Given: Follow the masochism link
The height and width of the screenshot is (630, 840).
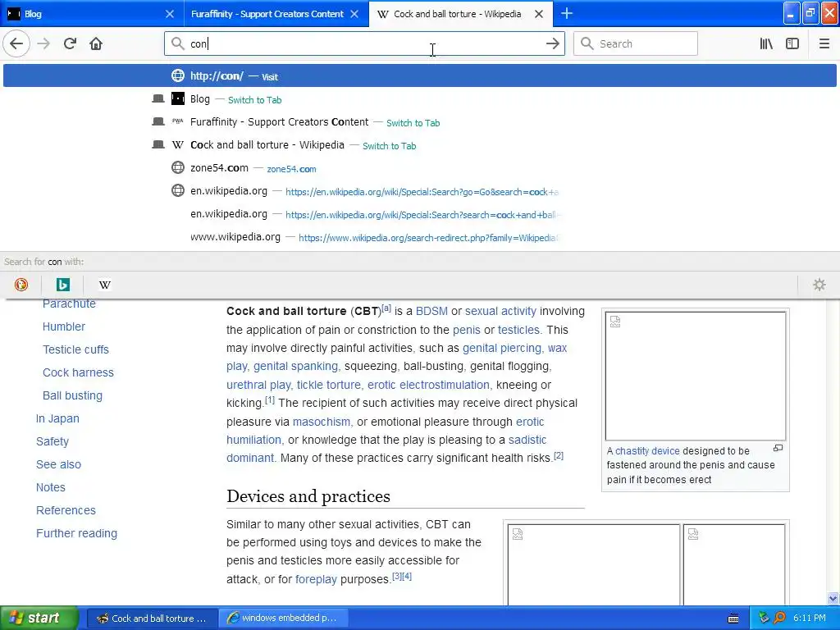Looking at the screenshot, I should 322,422.
